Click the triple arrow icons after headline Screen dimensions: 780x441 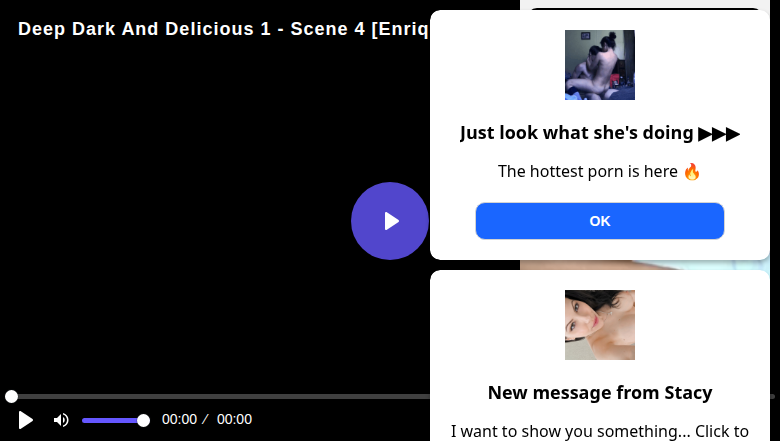719,133
